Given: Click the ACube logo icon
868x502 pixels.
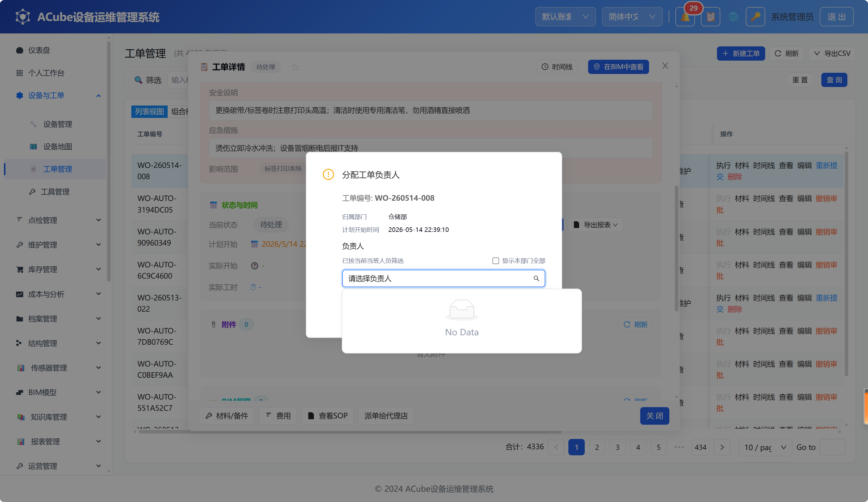Looking at the screenshot, I should coord(23,17).
